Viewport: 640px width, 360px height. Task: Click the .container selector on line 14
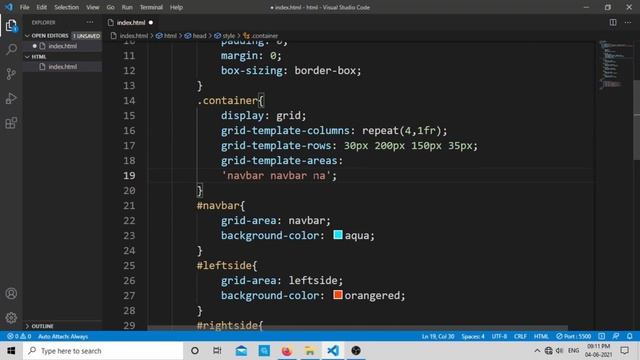click(227, 100)
